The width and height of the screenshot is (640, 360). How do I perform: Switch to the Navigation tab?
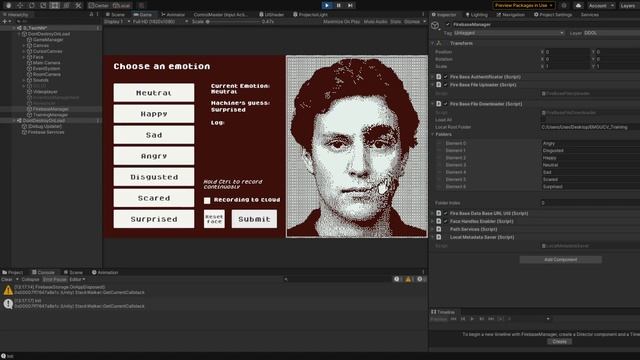tap(510, 14)
